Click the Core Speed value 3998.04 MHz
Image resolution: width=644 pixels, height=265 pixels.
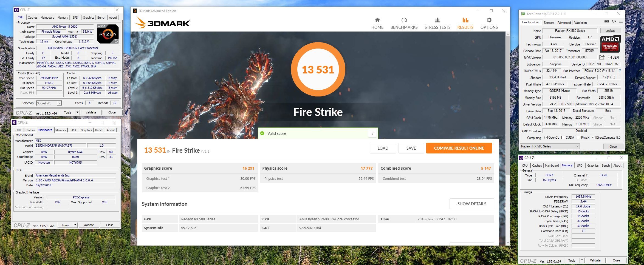pyautogui.click(x=49, y=78)
